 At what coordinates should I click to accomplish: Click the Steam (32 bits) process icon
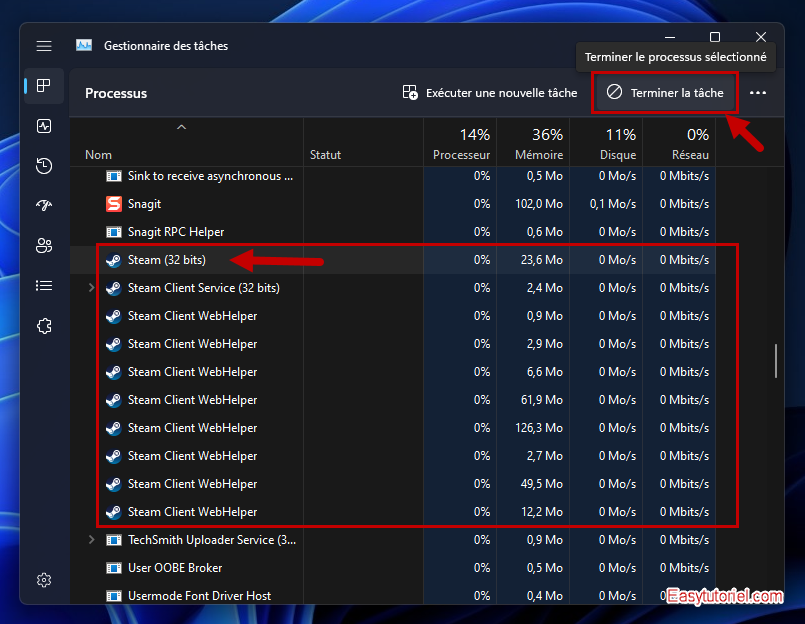pyautogui.click(x=113, y=260)
